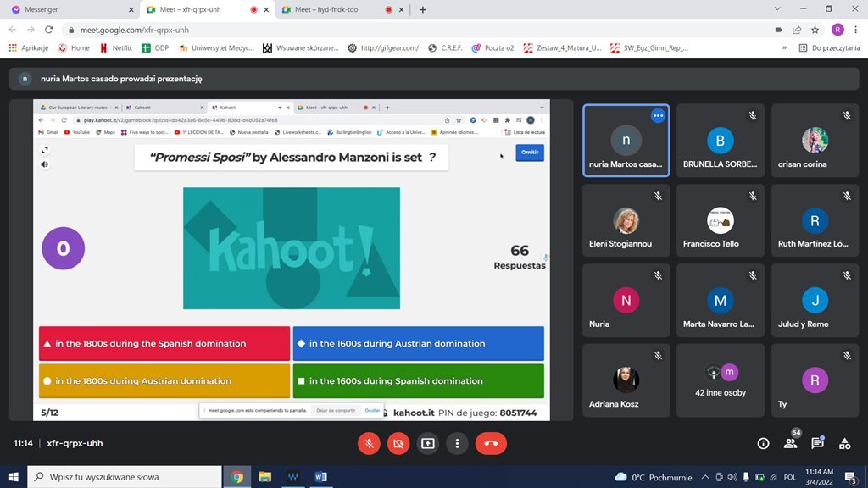Open meeting details info icon

coord(764,443)
